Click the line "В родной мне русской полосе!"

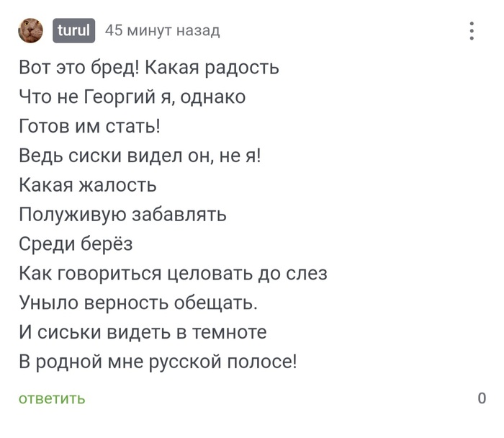[158, 362]
